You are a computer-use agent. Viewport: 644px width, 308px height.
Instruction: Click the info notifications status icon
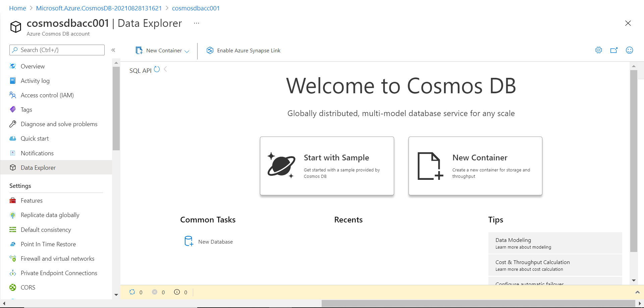click(x=177, y=292)
